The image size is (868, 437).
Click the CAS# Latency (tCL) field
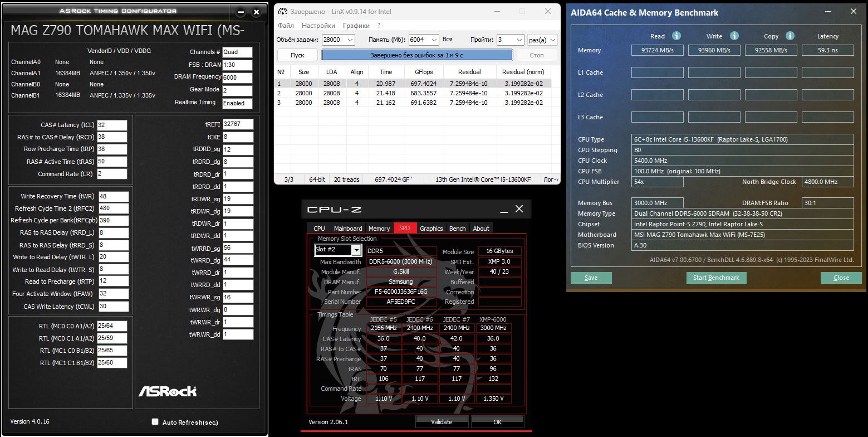pyautogui.click(x=112, y=125)
